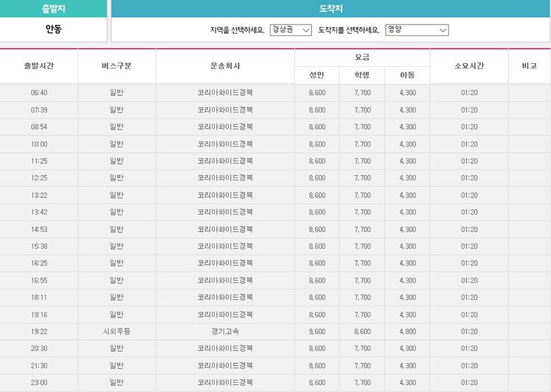The image size is (551, 392).
Task: Click the 경기고속 company name
Action: tap(225, 331)
